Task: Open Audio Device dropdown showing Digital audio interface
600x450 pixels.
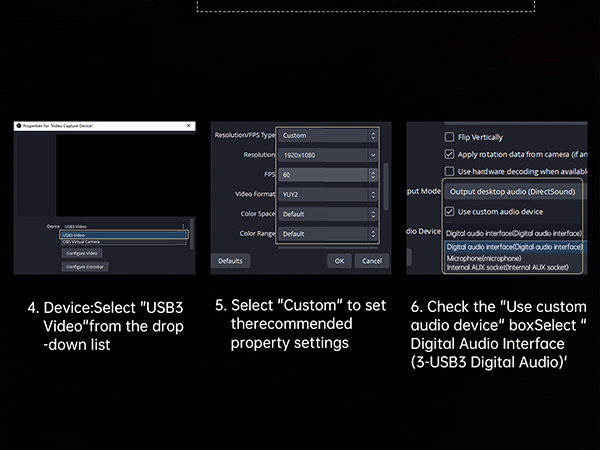Action: [514, 233]
